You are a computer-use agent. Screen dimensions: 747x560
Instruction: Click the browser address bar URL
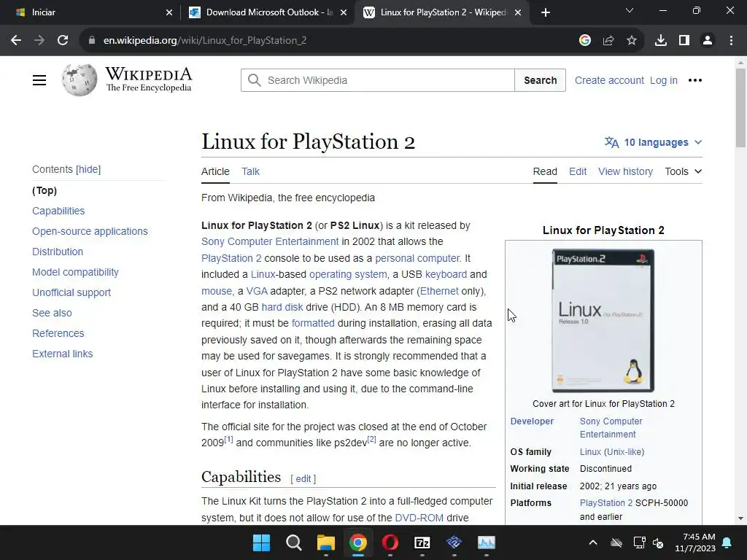205,41
